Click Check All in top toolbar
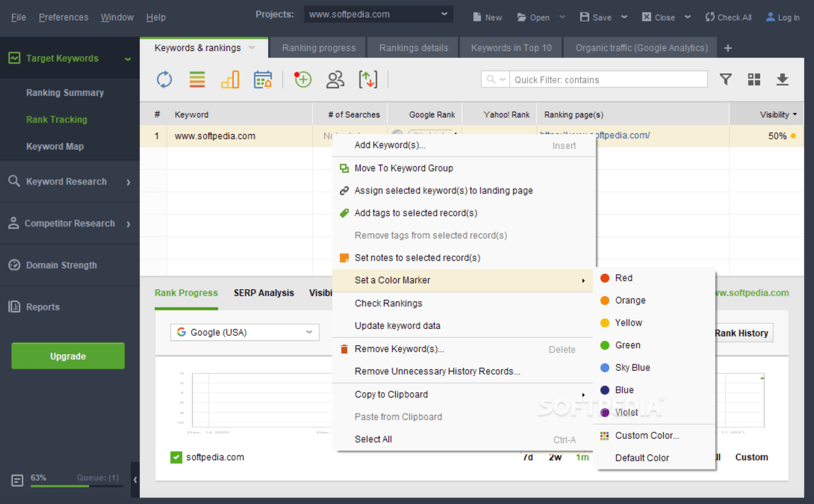814x504 pixels. [728, 17]
